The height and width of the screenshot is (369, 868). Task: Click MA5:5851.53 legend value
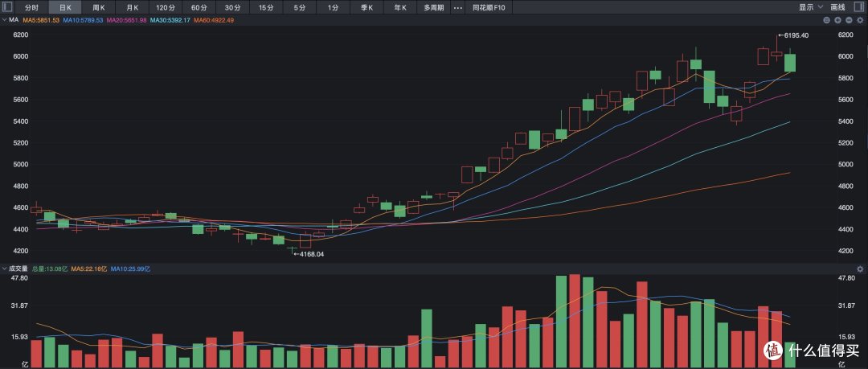click(40, 20)
